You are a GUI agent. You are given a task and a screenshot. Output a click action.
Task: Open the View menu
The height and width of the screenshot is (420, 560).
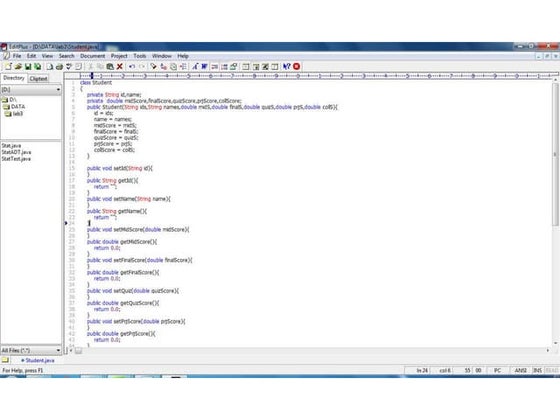click(x=47, y=56)
